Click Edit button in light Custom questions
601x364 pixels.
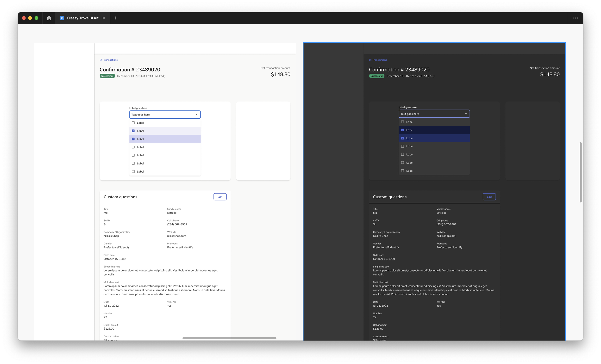[220, 197]
